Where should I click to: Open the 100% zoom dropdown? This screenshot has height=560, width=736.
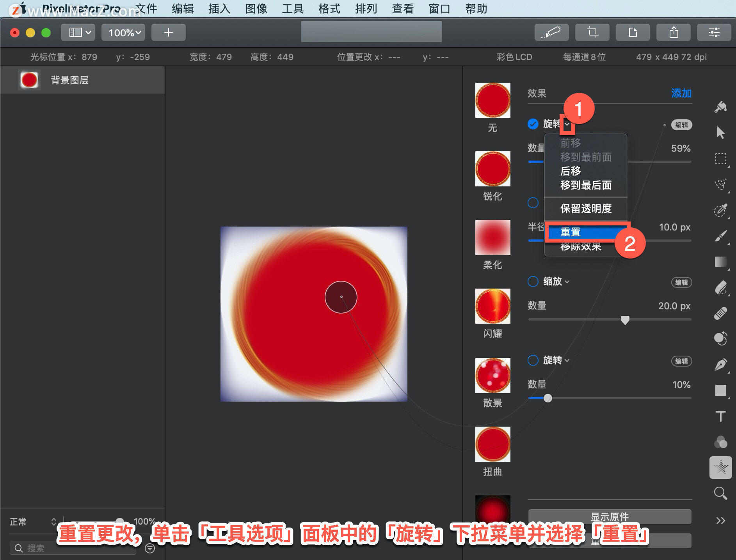123,32
